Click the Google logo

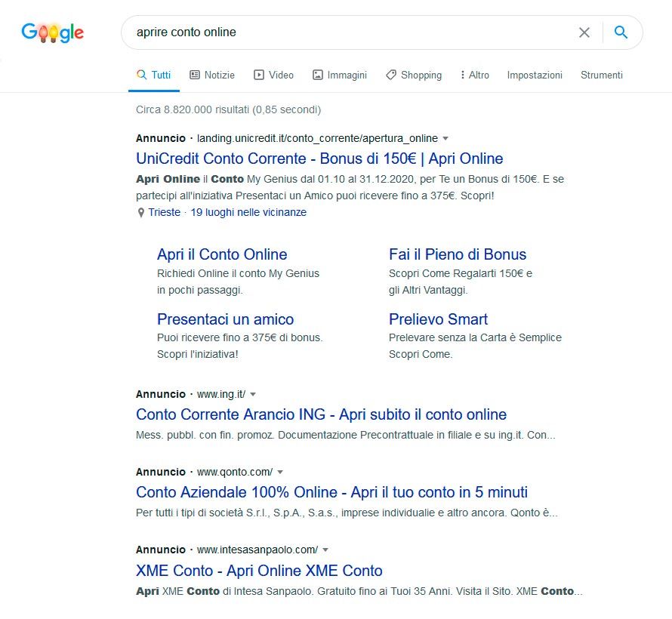(52, 32)
